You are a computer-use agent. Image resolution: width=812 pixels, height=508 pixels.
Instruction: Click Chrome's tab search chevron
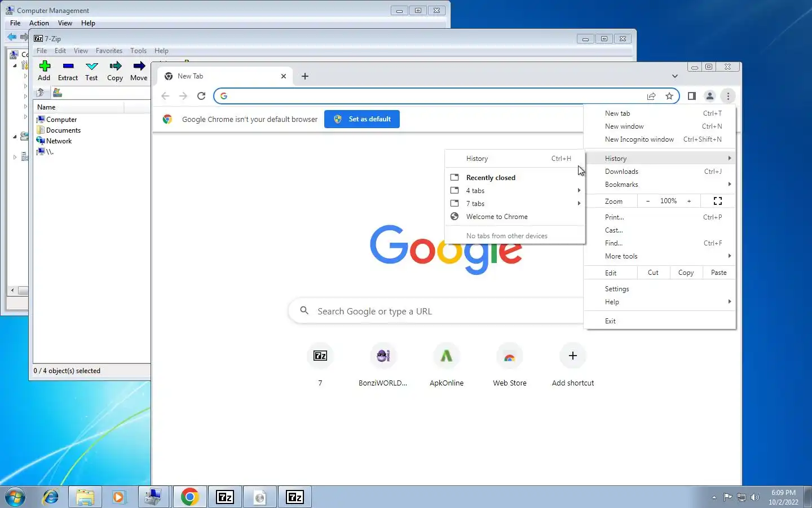(x=675, y=76)
